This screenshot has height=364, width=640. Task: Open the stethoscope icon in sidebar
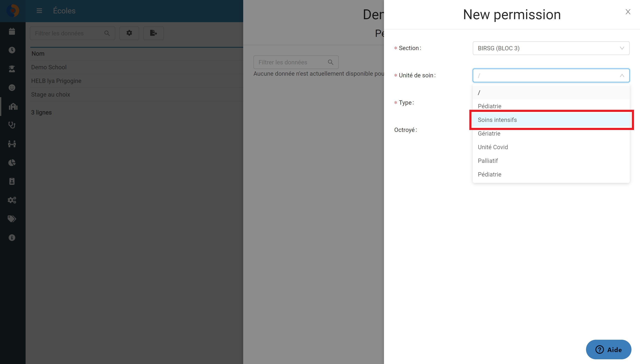coord(12,125)
